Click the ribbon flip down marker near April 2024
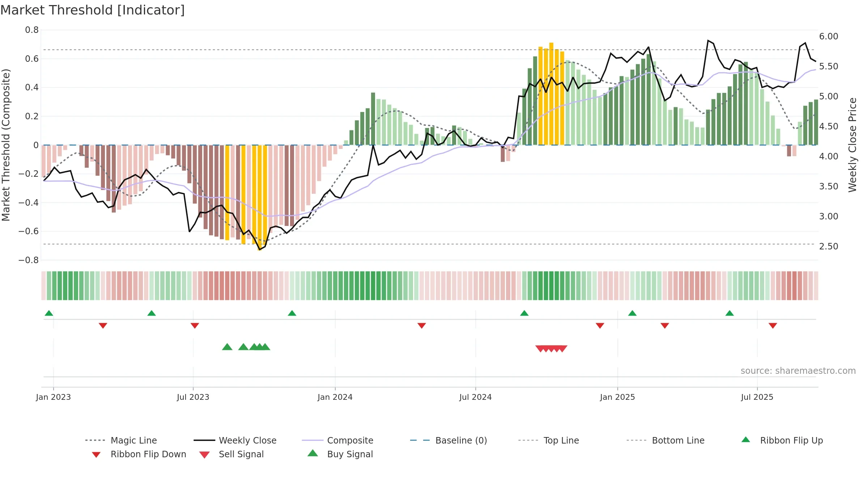Image resolution: width=868 pixels, height=488 pixels. tap(421, 326)
